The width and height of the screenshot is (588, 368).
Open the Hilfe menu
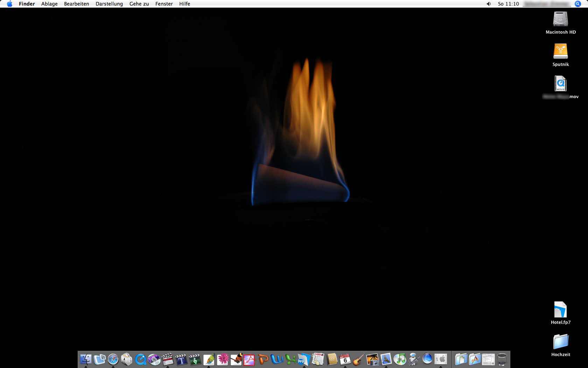[185, 4]
